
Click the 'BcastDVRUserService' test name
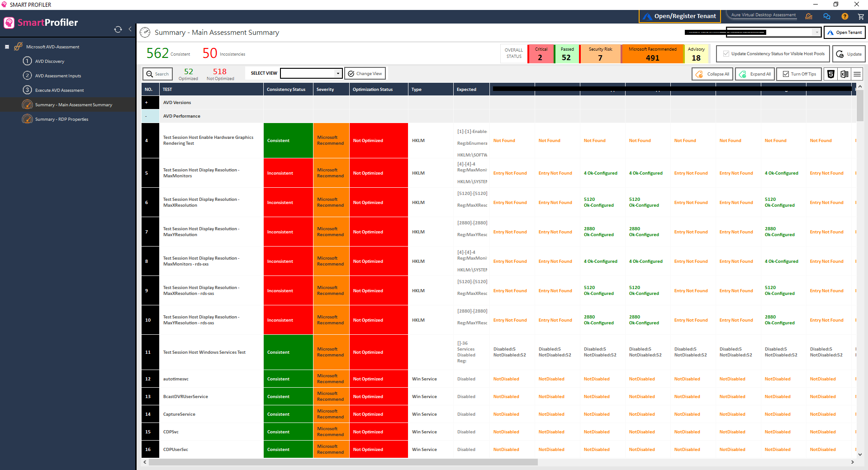(185, 397)
